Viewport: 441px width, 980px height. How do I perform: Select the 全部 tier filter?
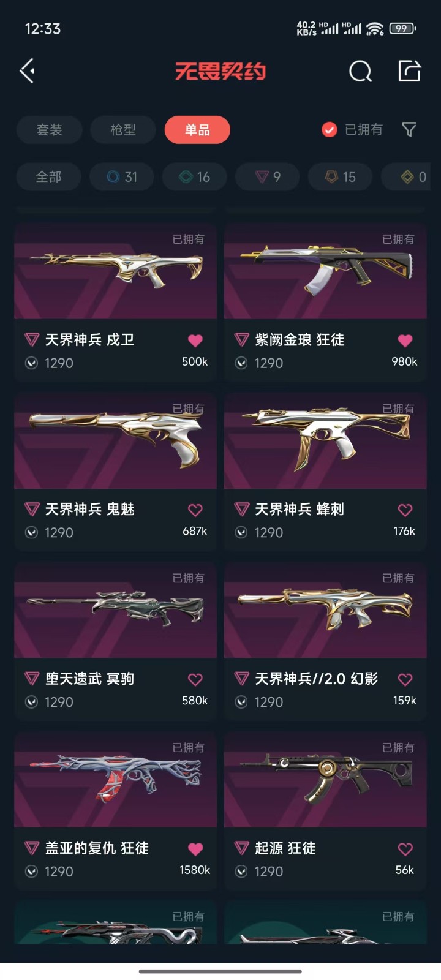[48, 177]
